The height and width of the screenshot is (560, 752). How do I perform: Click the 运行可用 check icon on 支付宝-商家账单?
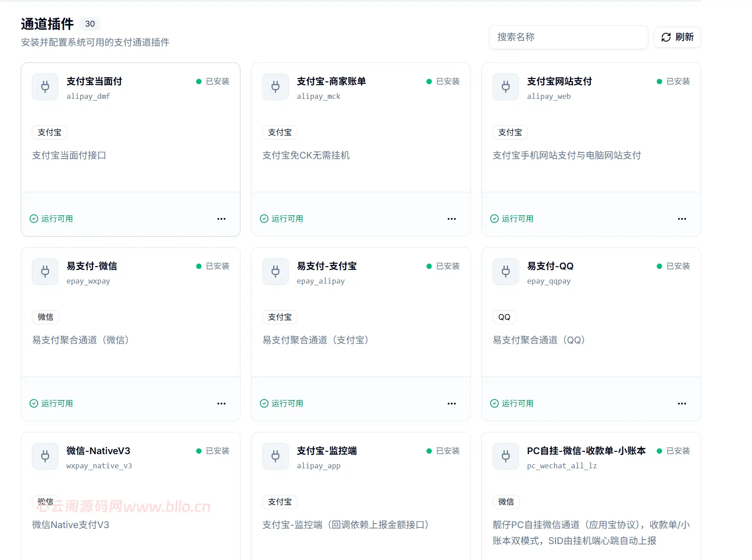tap(264, 218)
